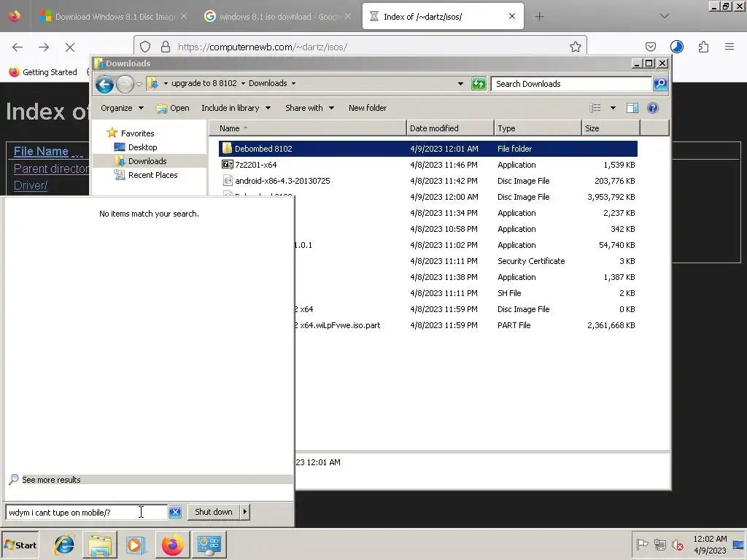Click the Search Downloads input field
The height and width of the screenshot is (560, 747).
[572, 84]
